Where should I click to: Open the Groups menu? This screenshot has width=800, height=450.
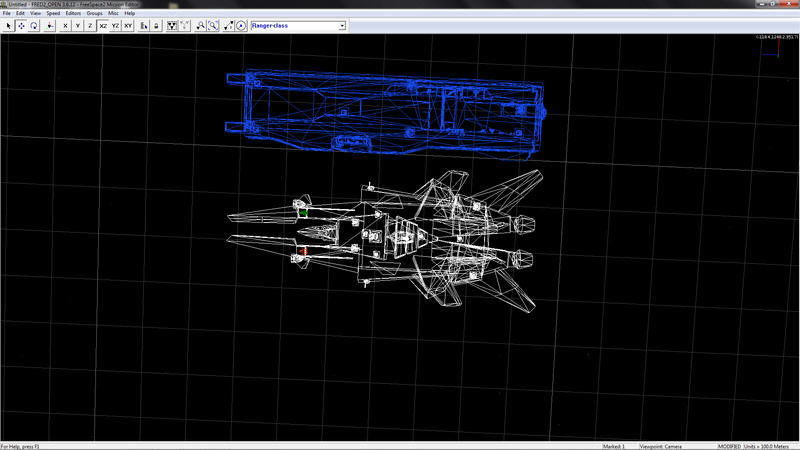coord(94,13)
